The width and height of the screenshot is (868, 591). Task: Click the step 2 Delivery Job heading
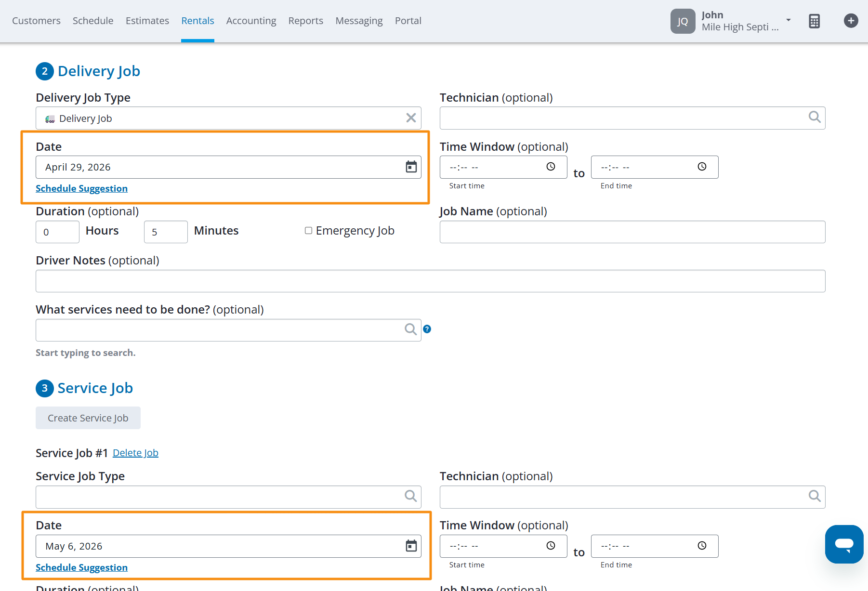click(x=99, y=71)
